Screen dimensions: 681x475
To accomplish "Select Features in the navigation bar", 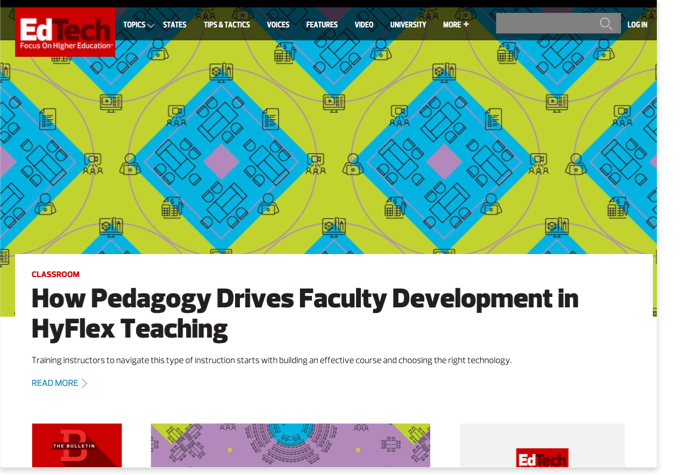I will (x=322, y=25).
